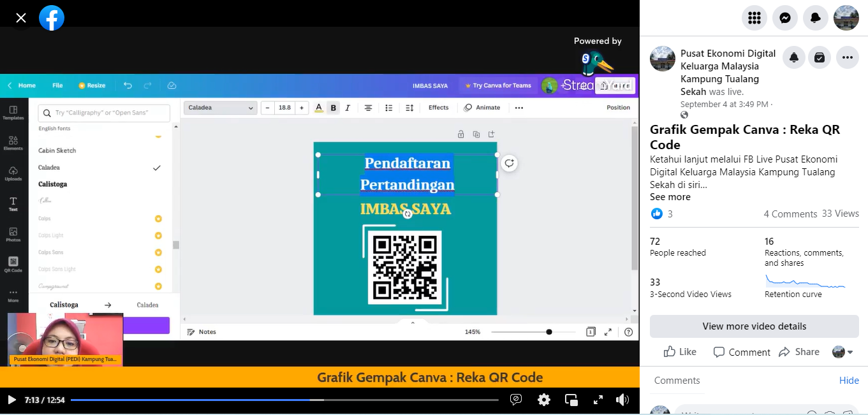Image resolution: width=868 pixels, height=415 pixels.
Task: Click the Canva zoom slider
Action: (x=534, y=332)
